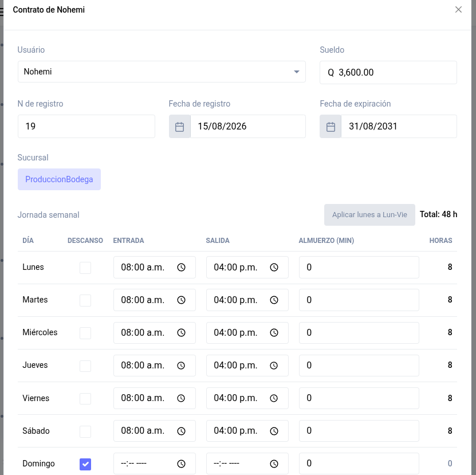Image resolution: width=476 pixels, height=475 pixels.
Task: Click Martes salida time field
Action: click(247, 300)
